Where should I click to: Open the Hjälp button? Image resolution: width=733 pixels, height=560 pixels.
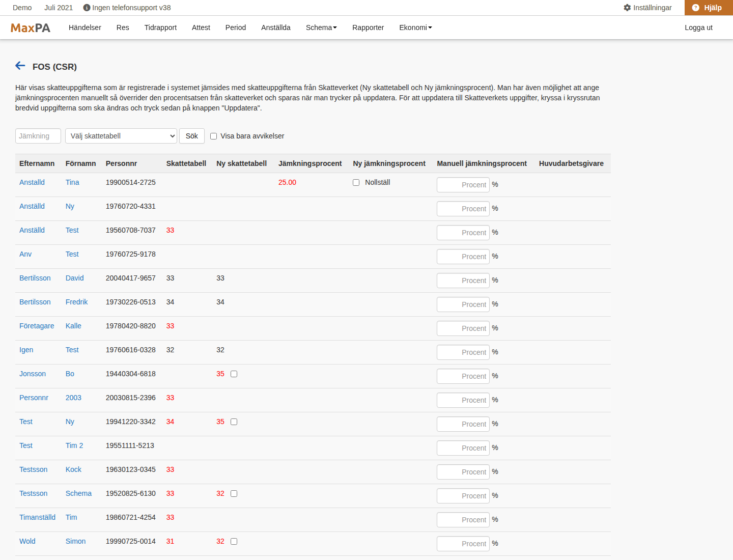coord(709,8)
